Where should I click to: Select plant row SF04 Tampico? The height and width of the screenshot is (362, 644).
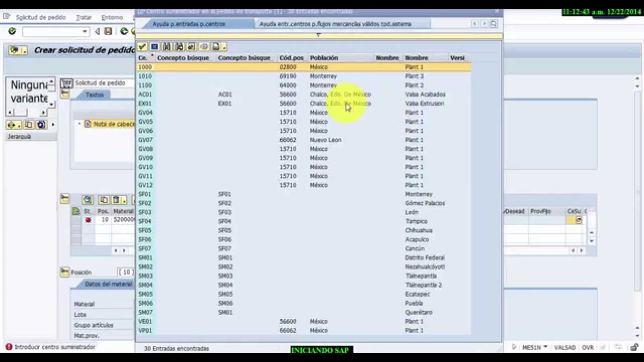click(303, 221)
